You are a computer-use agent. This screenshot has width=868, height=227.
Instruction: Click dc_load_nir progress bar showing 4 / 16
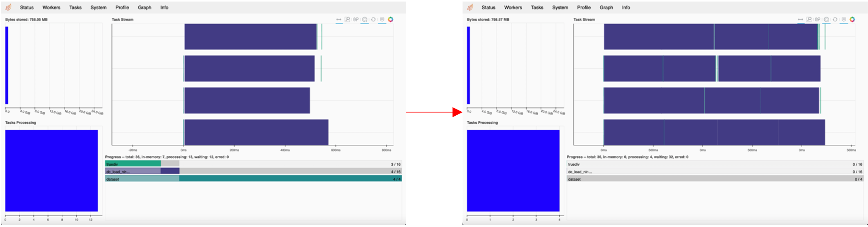tap(254, 171)
